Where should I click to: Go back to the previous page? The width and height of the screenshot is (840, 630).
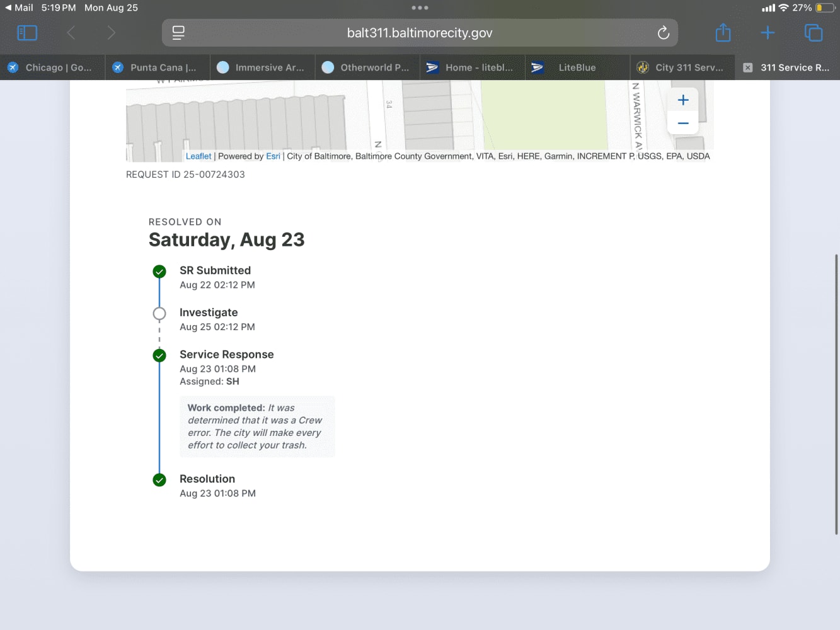pyautogui.click(x=71, y=33)
